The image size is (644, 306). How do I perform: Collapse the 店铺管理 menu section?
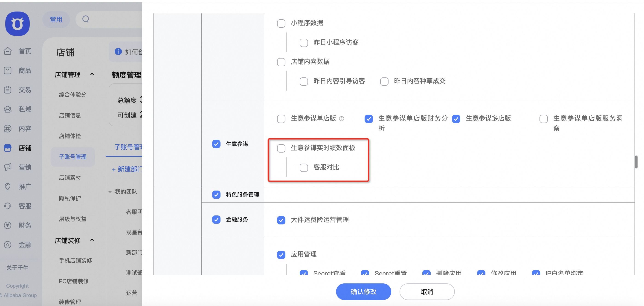click(x=92, y=74)
